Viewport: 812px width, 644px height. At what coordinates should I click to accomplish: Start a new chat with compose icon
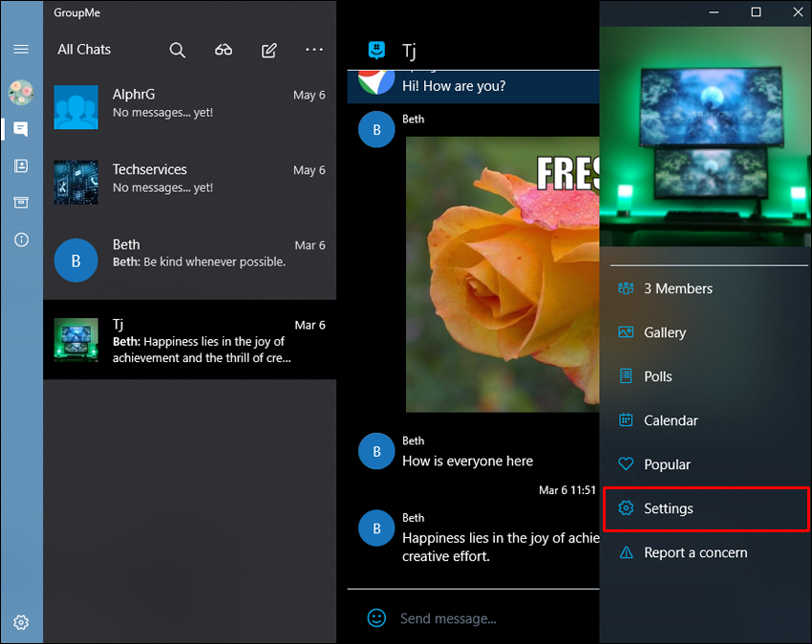[269, 51]
